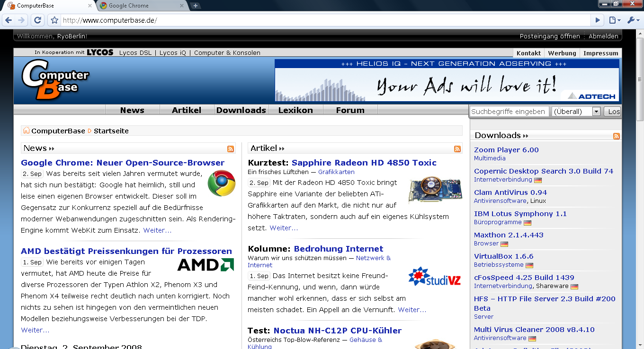Click Weiter link under Google Chrome news
The height and width of the screenshot is (349, 644).
click(157, 230)
